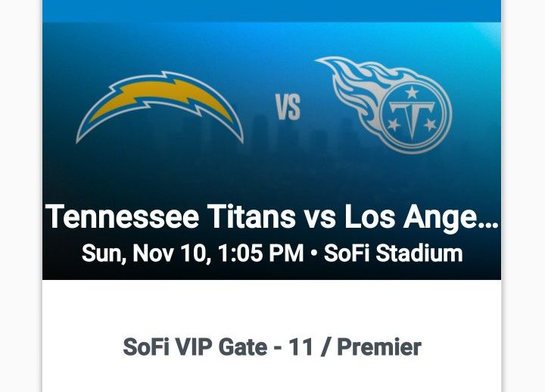Click the VS text between team logos
The width and height of the screenshot is (545, 392).
coord(288,107)
